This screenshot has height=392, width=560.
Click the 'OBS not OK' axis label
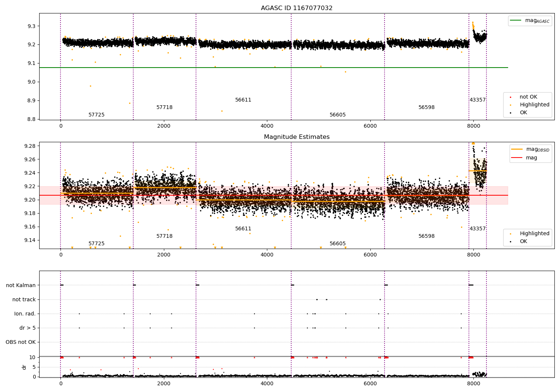21,342
